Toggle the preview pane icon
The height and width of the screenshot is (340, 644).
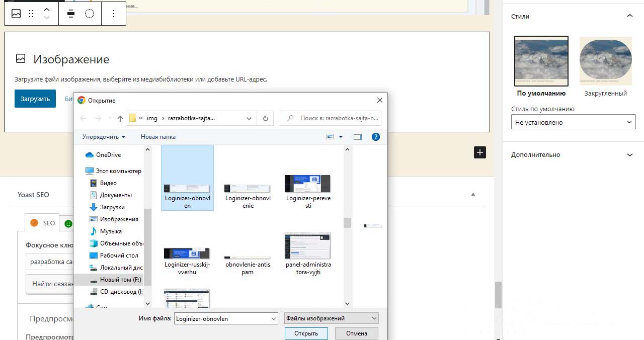click(358, 137)
